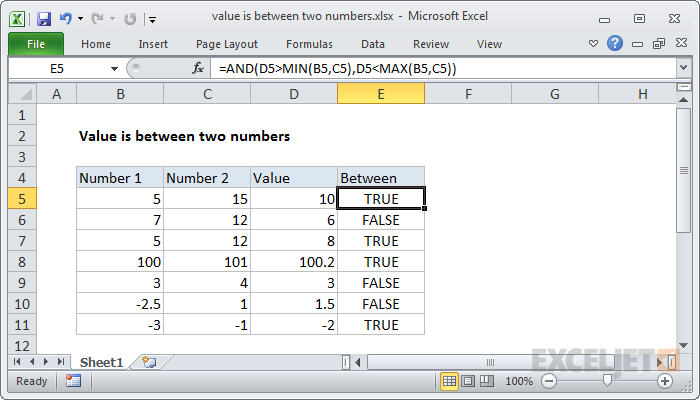This screenshot has width=700, height=400.
Task: Restore the workbook window inside the ribbon
Action: pos(659,43)
